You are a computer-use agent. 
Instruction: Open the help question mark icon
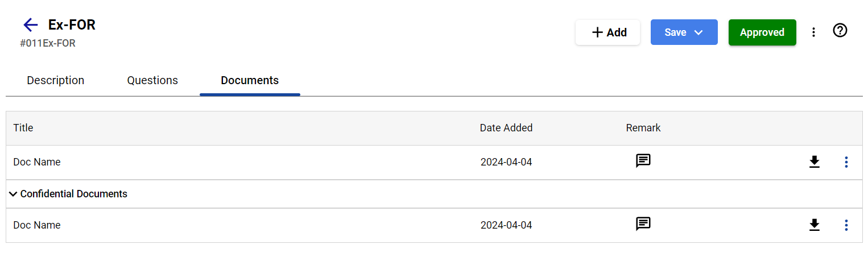(840, 31)
